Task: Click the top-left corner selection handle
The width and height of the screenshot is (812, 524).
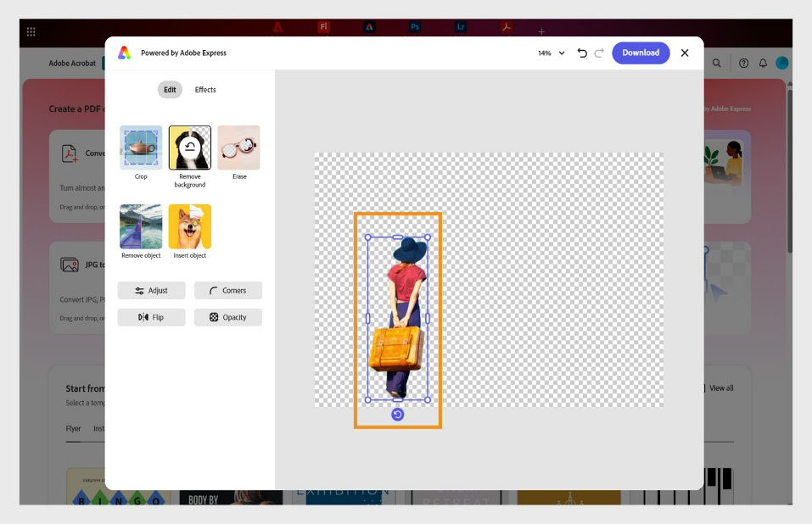Action: (367, 237)
